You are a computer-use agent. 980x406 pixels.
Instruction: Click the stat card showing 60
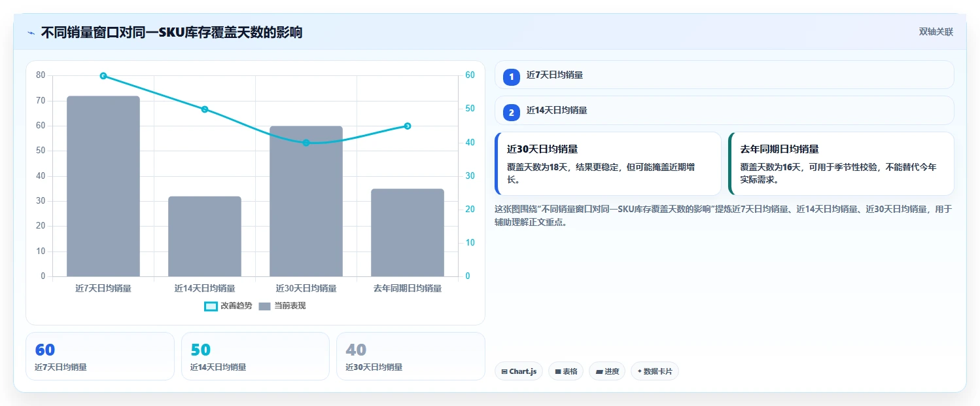click(100, 356)
